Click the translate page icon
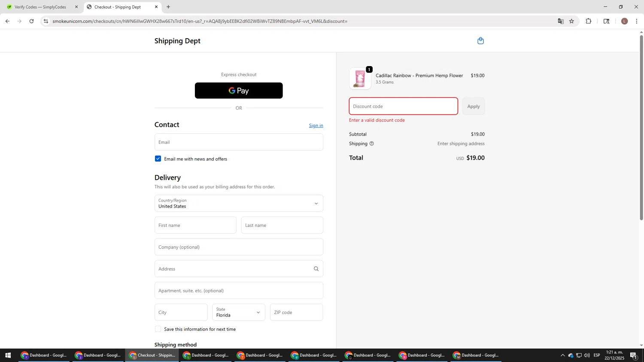The width and height of the screenshot is (644, 362). [561, 21]
